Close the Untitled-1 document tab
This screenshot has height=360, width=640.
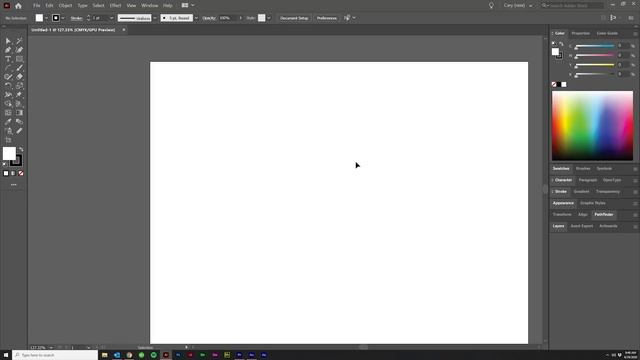124,30
